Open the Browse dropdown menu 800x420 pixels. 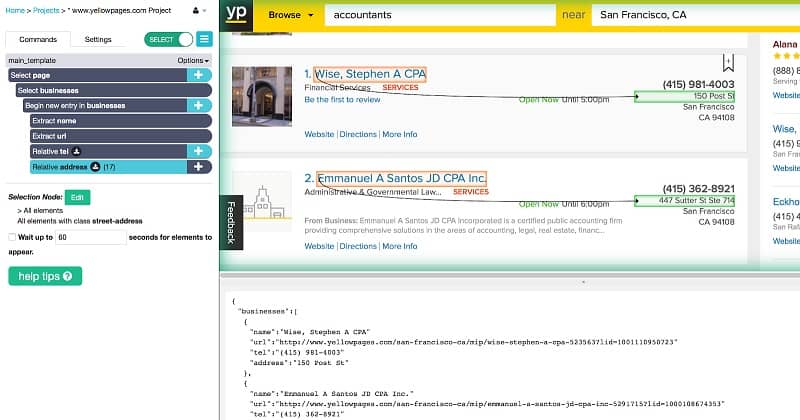(x=290, y=15)
